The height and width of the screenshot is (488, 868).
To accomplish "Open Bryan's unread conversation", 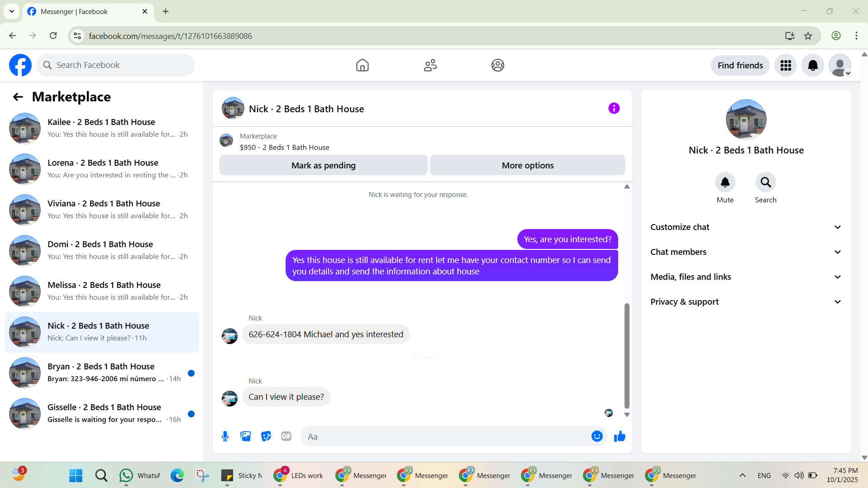I will (x=102, y=373).
